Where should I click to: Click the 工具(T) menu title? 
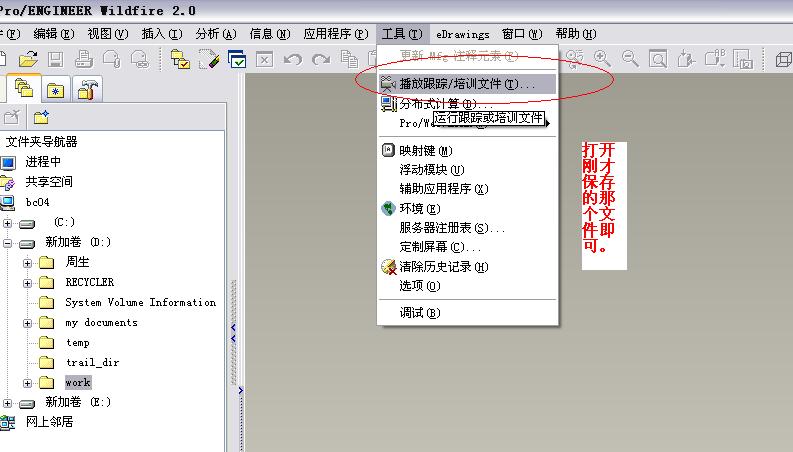[x=402, y=34]
